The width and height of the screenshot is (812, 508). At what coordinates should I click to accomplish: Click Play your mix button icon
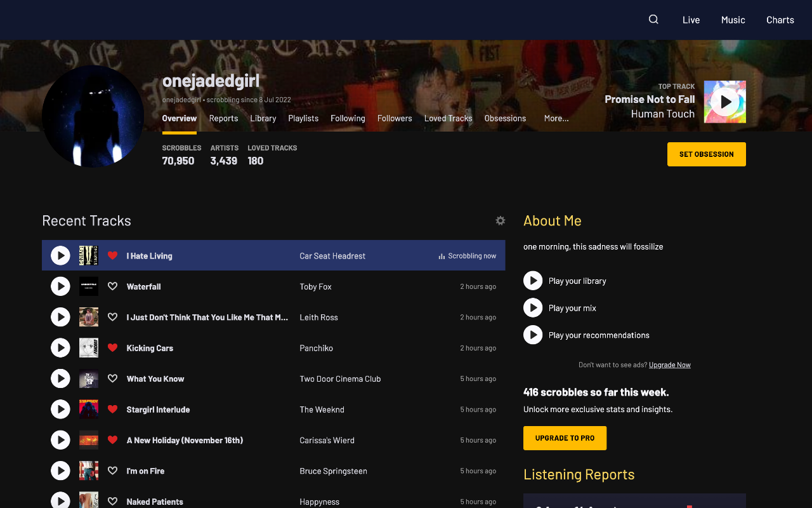coord(533,308)
